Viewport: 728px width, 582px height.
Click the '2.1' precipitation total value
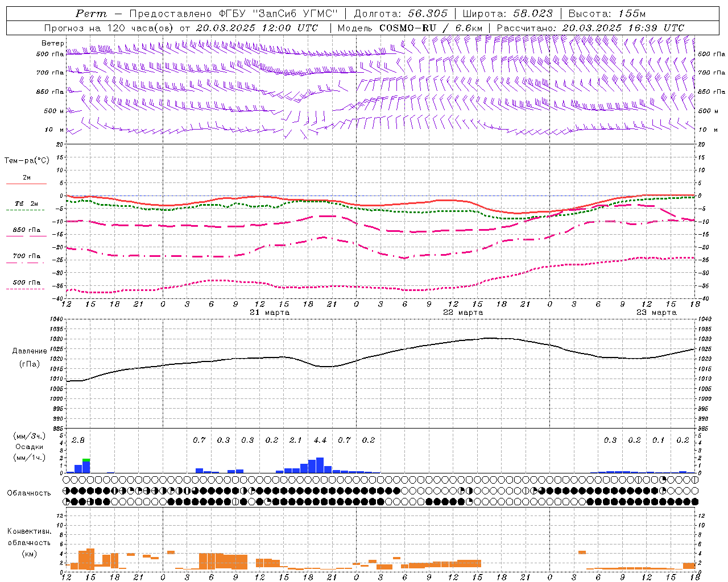[x=295, y=440]
